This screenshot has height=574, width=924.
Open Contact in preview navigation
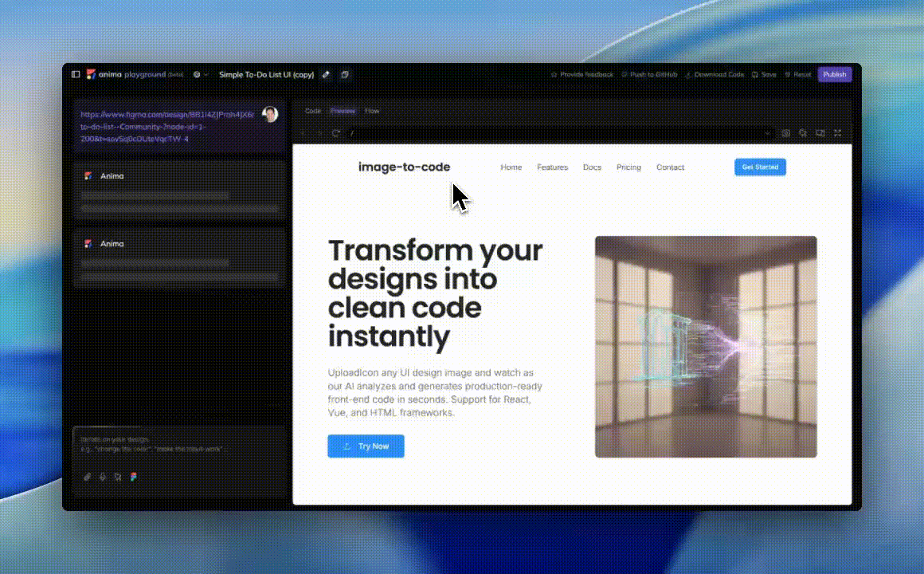click(670, 167)
